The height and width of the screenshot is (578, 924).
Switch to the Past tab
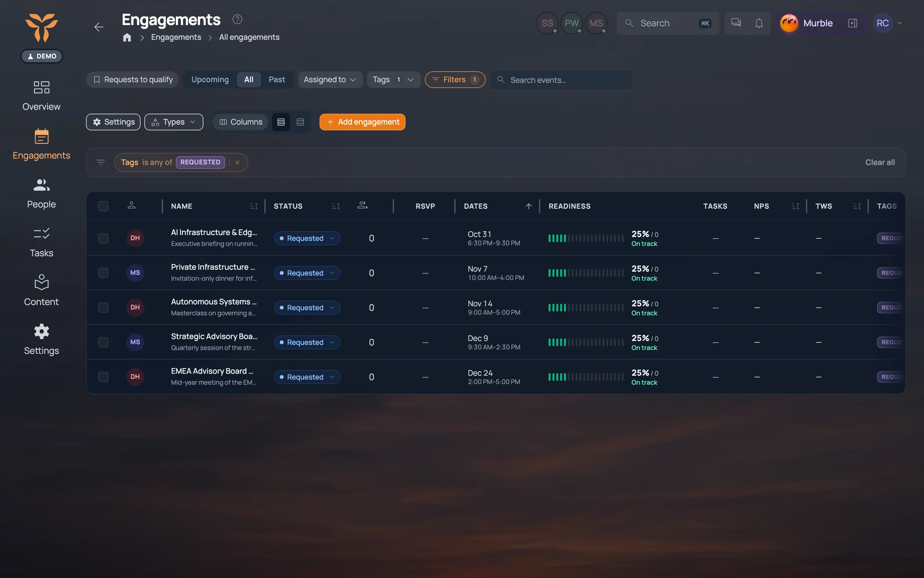pos(277,80)
